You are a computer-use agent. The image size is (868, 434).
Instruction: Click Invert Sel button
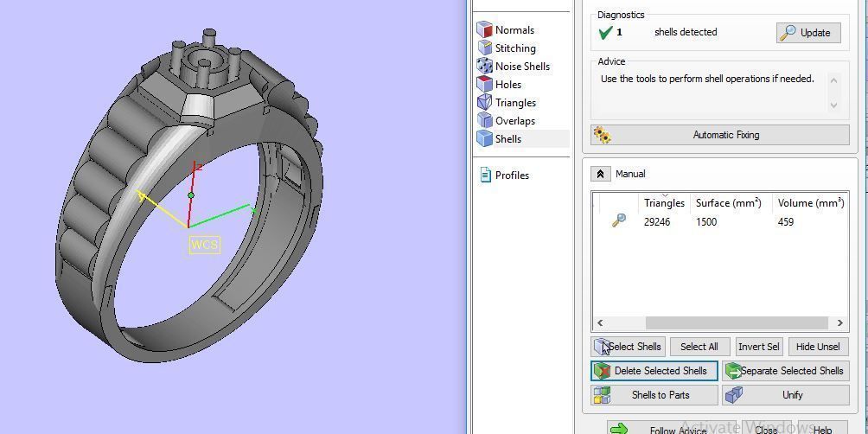pyautogui.click(x=759, y=347)
